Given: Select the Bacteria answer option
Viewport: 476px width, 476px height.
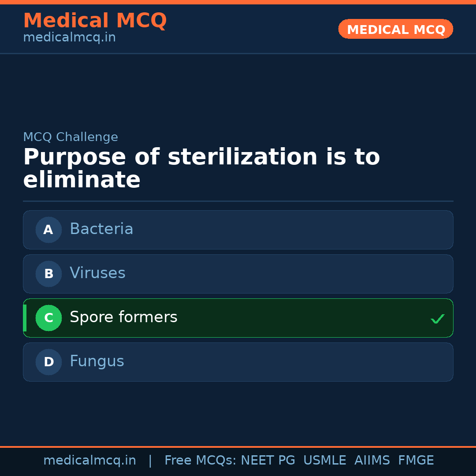Looking at the screenshot, I should click(238, 230).
